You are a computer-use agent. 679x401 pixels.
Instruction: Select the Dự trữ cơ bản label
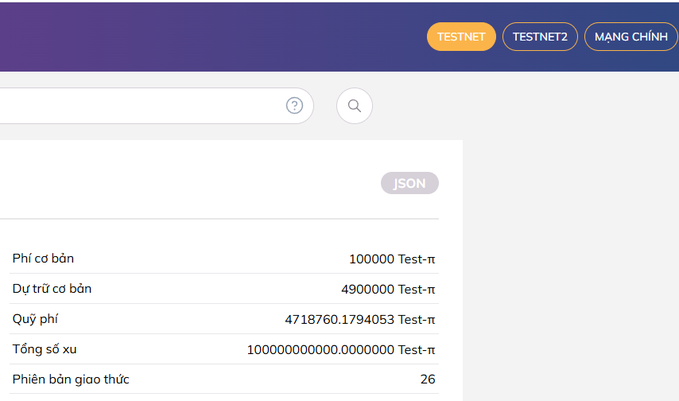coord(52,289)
